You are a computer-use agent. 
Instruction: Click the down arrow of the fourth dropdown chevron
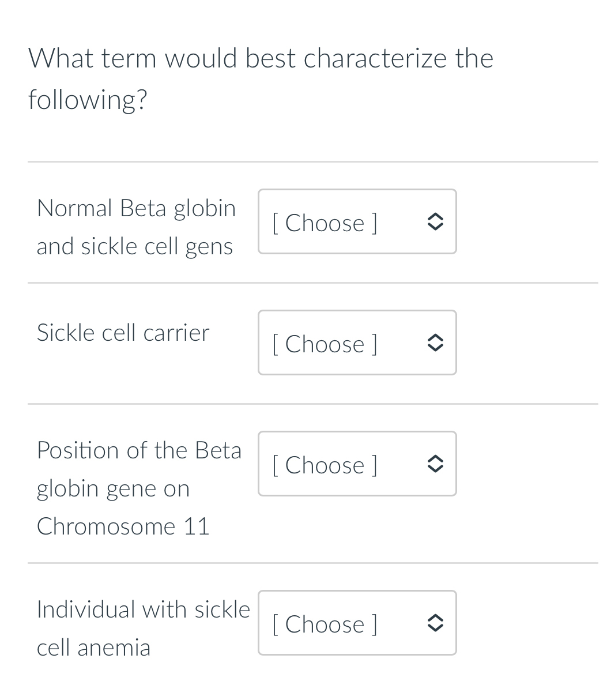point(436,629)
